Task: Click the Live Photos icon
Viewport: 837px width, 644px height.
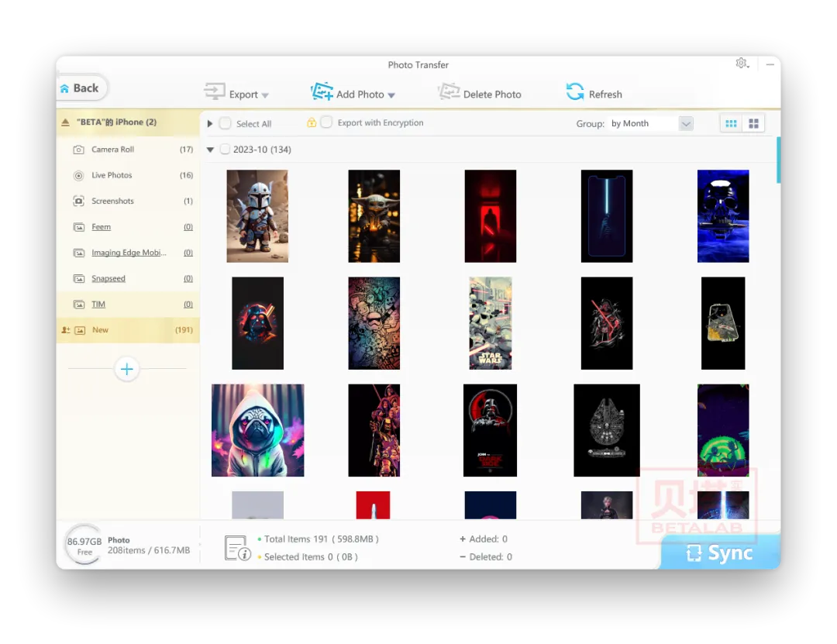Action: [78, 175]
